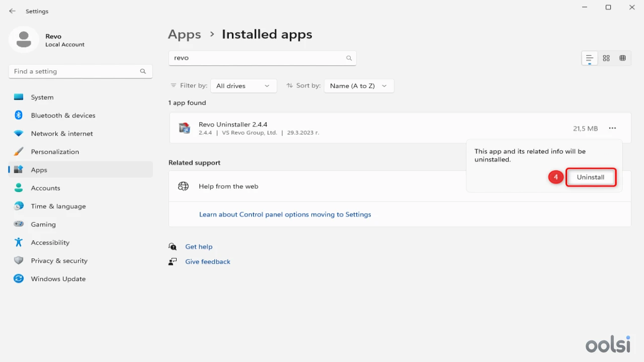Click the Help from the web globe icon
The image size is (644, 362).
[183, 186]
